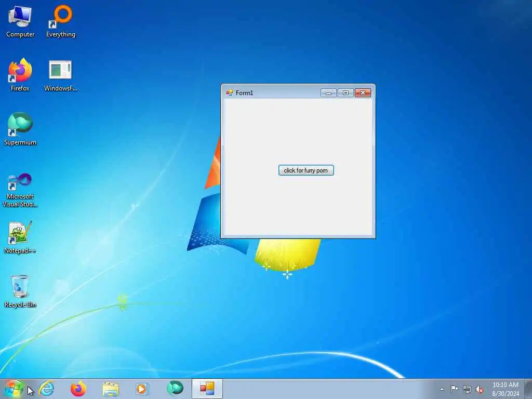532x399 pixels.
Task: Open the network status tray icon
Action: pyautogui.click(x=467, y=389)
